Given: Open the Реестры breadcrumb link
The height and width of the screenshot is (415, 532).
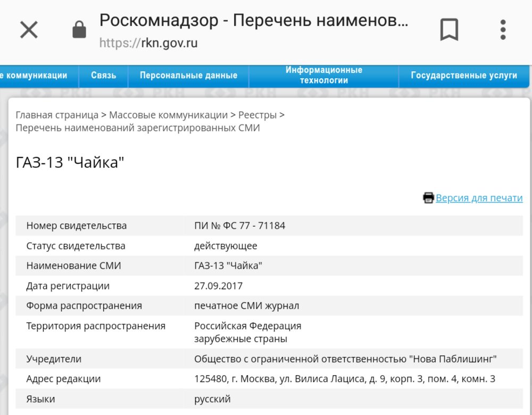Looking at the screenshot, I should pos(257,115).
